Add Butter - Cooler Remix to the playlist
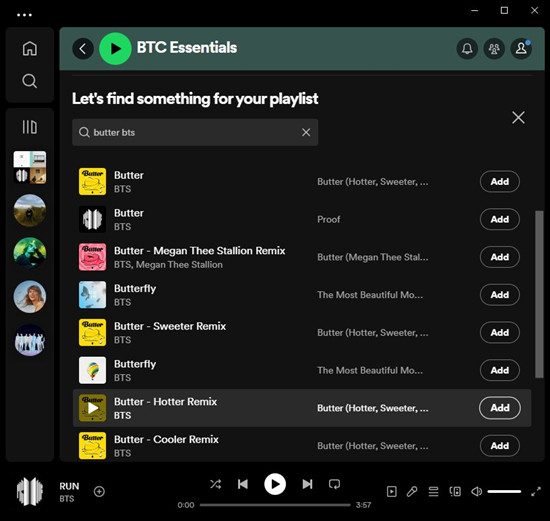The width and height of the screenshot is (550, 521). pos(499,446)
